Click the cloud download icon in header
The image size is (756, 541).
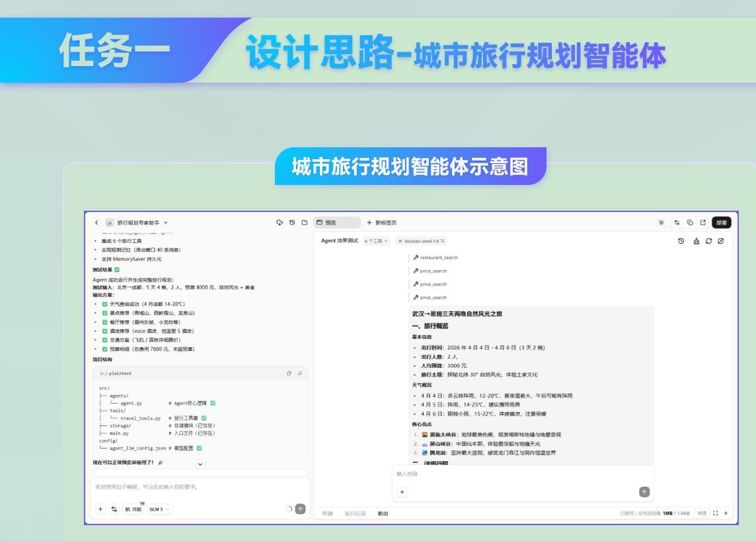pos(279,223)
